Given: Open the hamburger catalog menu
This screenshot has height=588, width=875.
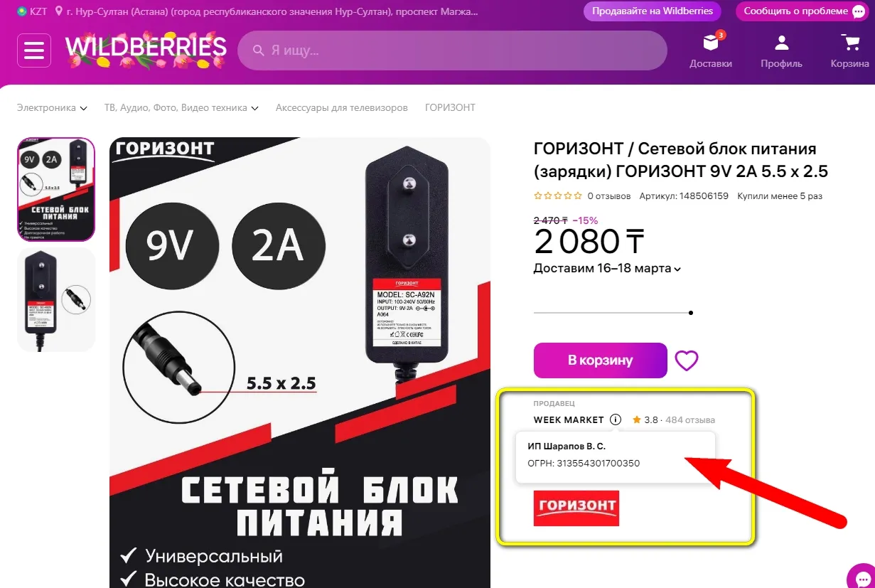Looking at the screenshot, I should tap(34, 50).
